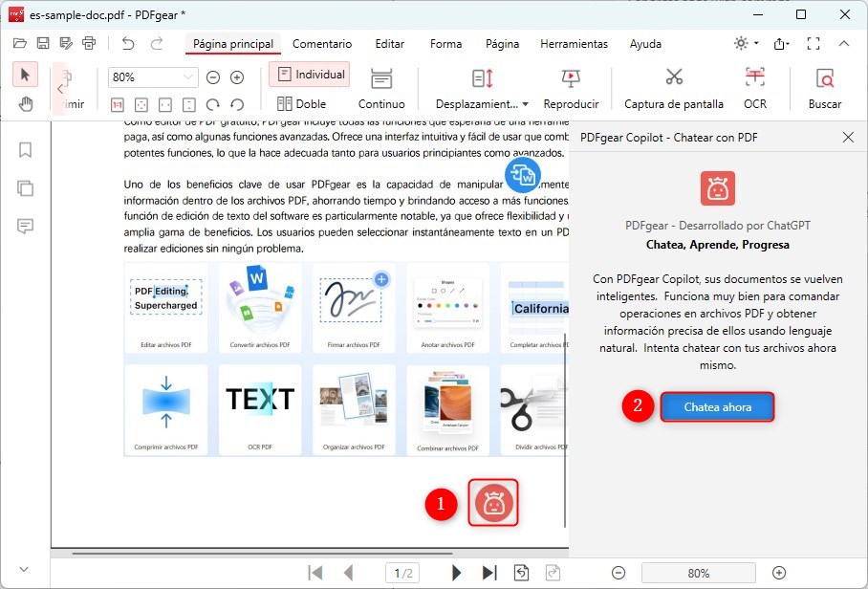Click the fit width icon
This screenshot has width=868, height=589.
(165, 104)
